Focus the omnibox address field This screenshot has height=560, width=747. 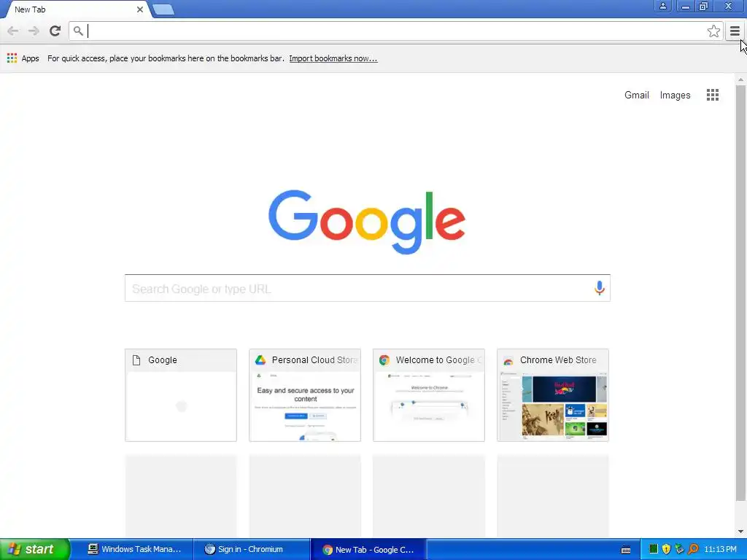395,31
